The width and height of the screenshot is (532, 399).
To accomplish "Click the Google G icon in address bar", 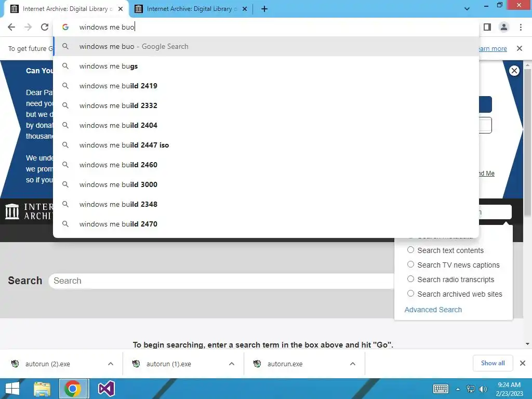I will (65, 27).
